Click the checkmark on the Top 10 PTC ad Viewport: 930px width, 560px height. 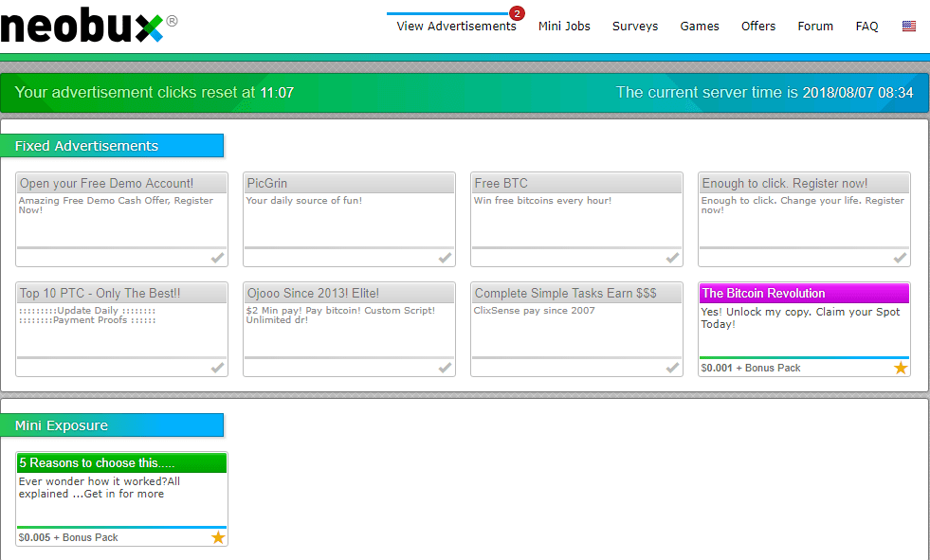click(x=218, y=368)
